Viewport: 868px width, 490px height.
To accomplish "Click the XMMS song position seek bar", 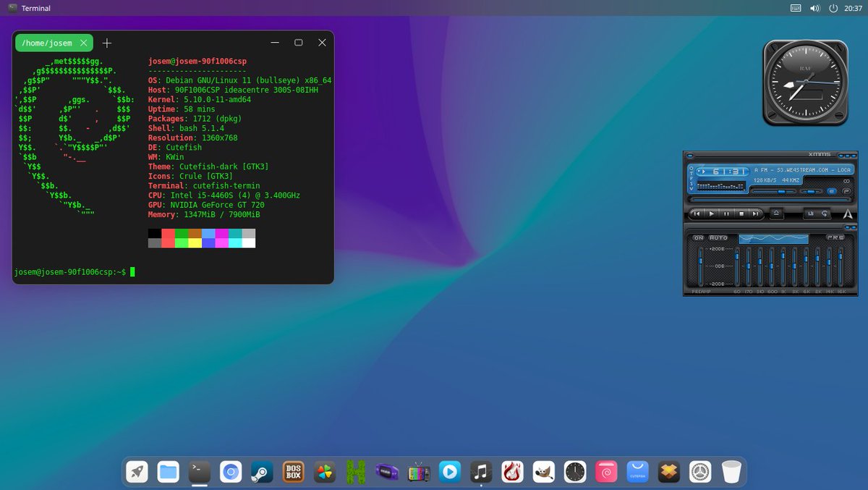I will click(770, 200).
